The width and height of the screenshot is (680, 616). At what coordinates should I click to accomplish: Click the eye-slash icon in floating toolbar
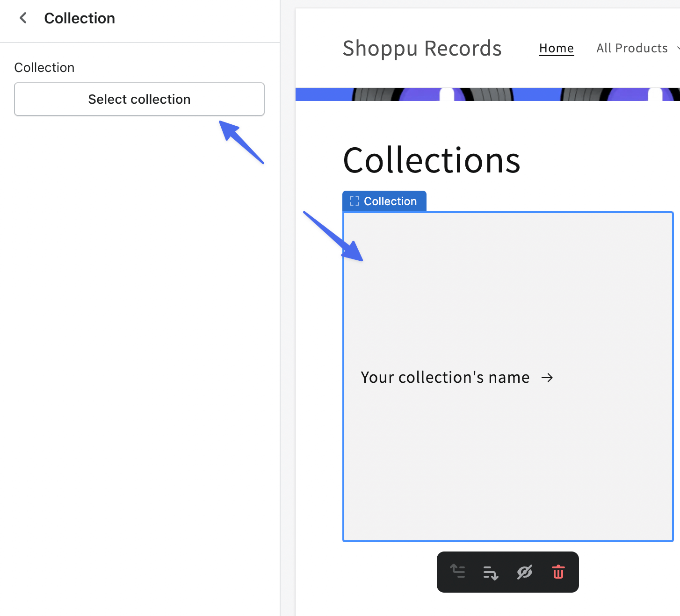[x=525, y=572]
